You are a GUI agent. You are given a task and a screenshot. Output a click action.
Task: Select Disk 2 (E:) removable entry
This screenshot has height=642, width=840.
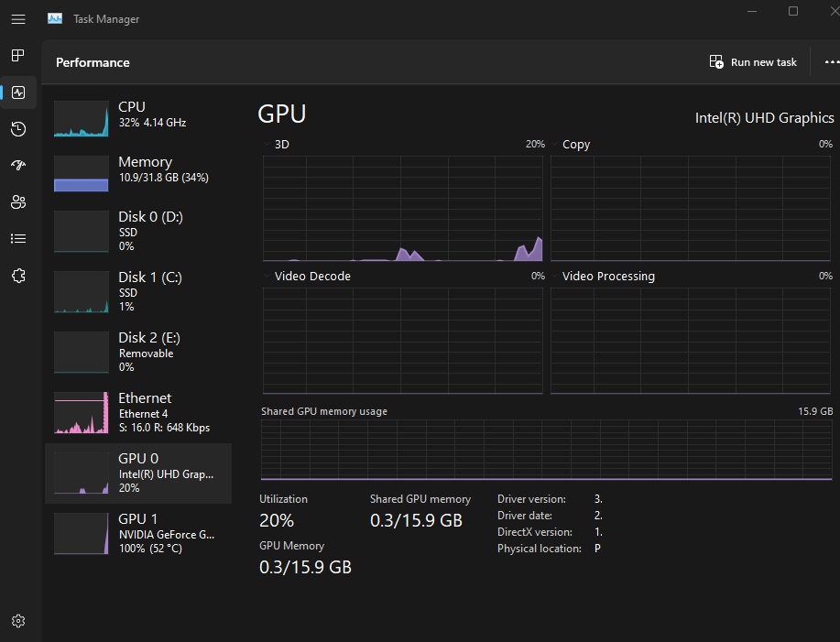coord(138,353)
